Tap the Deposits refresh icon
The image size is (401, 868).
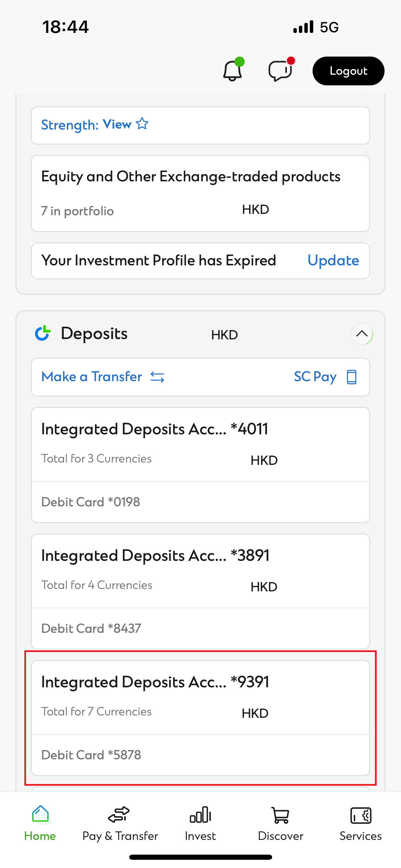click(43, 334)
